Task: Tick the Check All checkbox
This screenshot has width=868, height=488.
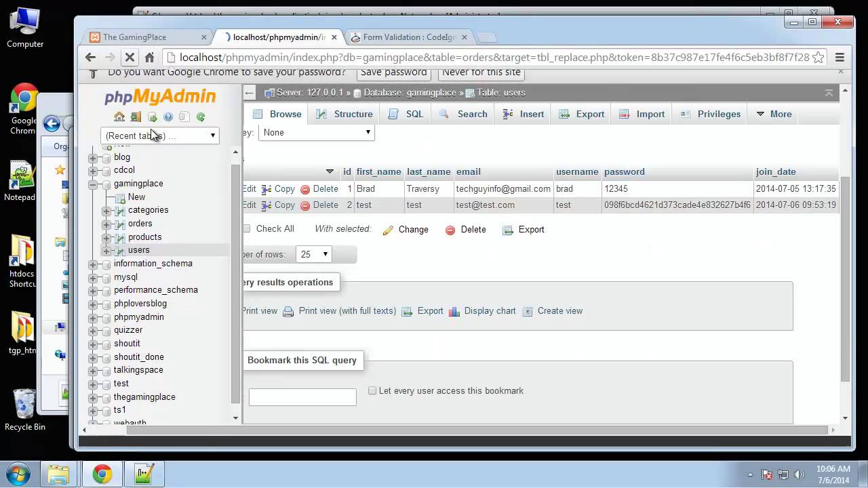Action: [x=247, y=229]
